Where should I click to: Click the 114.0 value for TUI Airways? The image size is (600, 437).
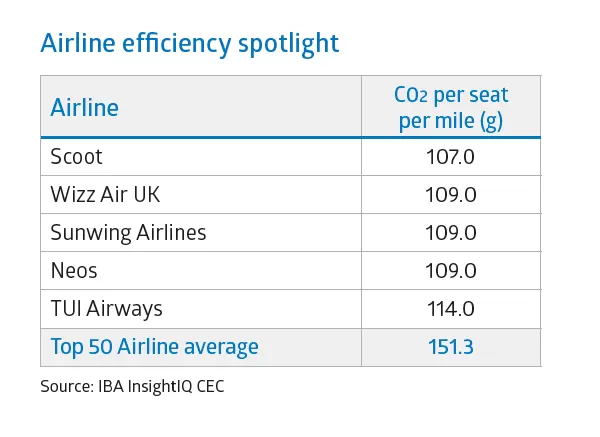click(450, 308)
